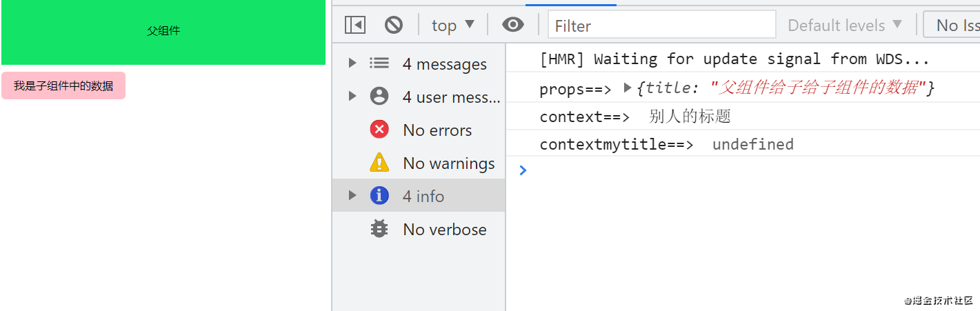Select the No warnings filter

tap(448, 163)
